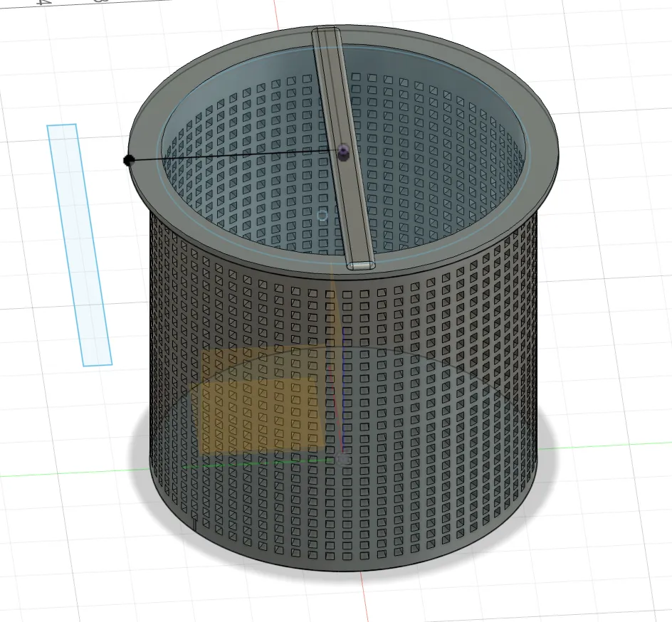
Task: Click the black radius line inside basket
Action: pyautogui.click(x=233, y=155)
